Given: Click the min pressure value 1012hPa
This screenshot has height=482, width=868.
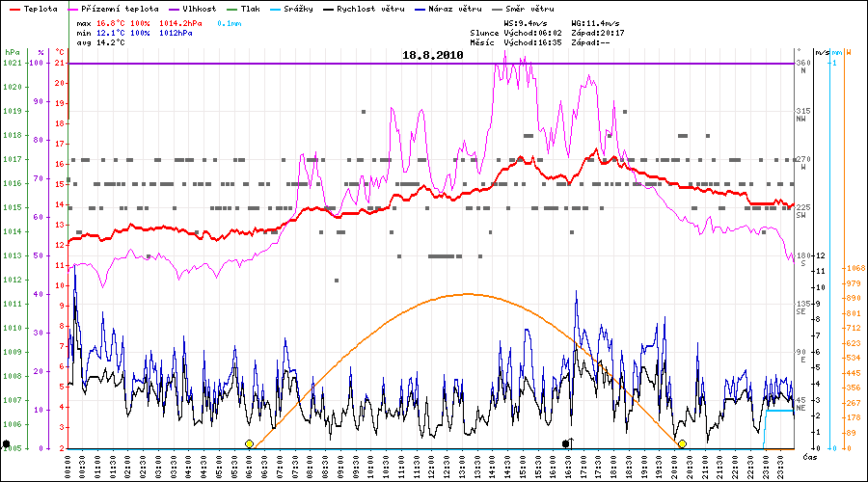Looking at the screenshot, I should click(x=176, y=33).
